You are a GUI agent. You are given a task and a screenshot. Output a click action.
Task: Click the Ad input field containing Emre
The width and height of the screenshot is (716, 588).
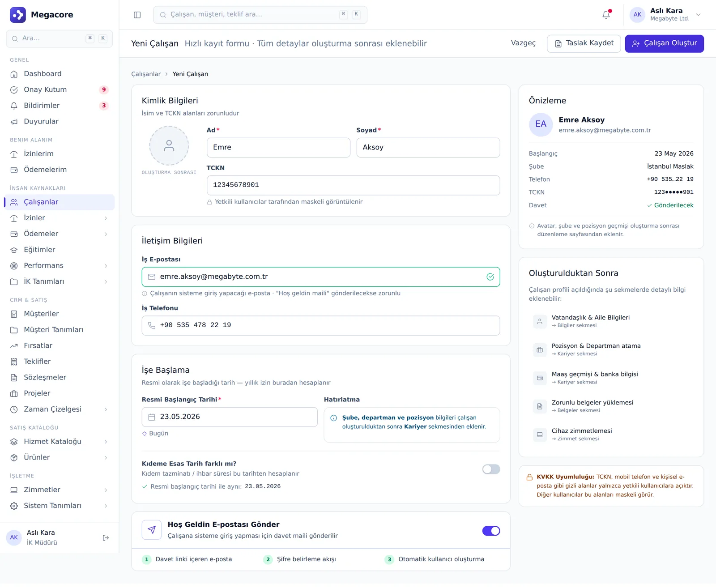pyautogui.click(x=278, y=148)
